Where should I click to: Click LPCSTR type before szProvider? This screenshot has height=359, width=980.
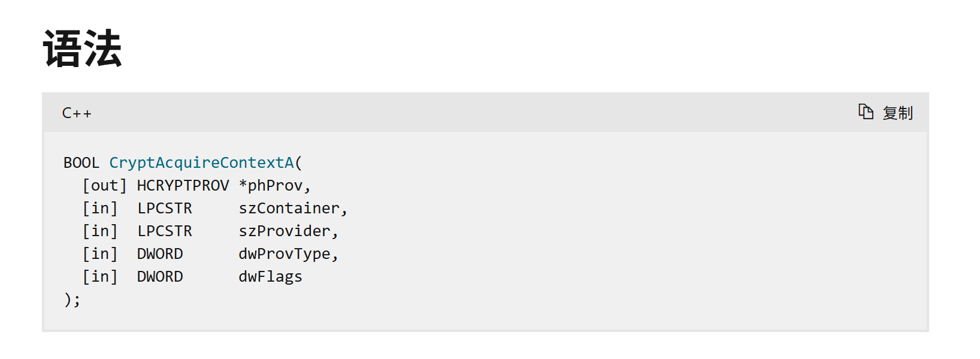pos(165,231)
